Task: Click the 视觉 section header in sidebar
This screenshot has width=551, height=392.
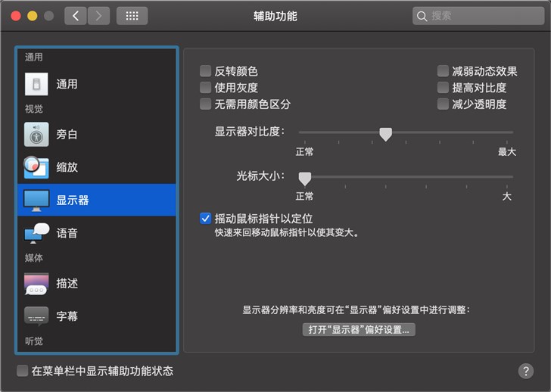Action: (x=34, y=109)
